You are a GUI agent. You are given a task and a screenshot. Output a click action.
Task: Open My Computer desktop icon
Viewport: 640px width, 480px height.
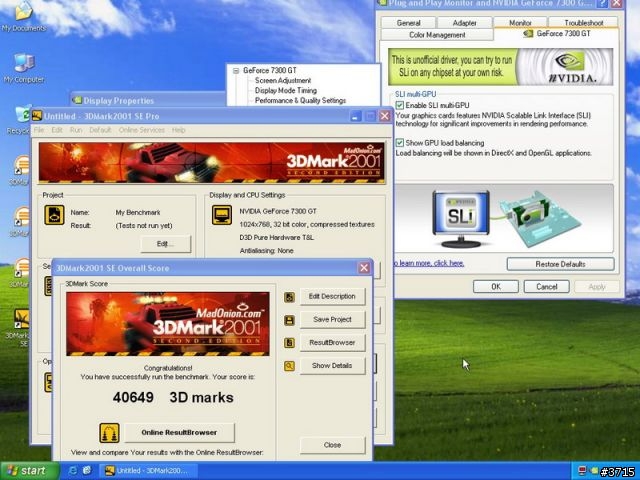pos(24,68)
